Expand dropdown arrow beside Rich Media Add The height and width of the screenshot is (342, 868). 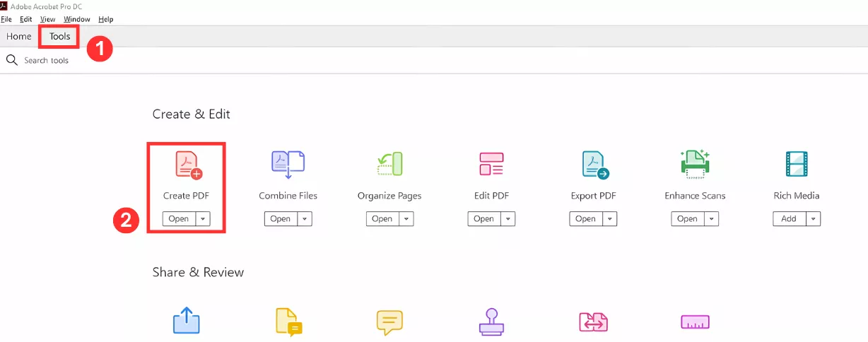coord(814,219)
